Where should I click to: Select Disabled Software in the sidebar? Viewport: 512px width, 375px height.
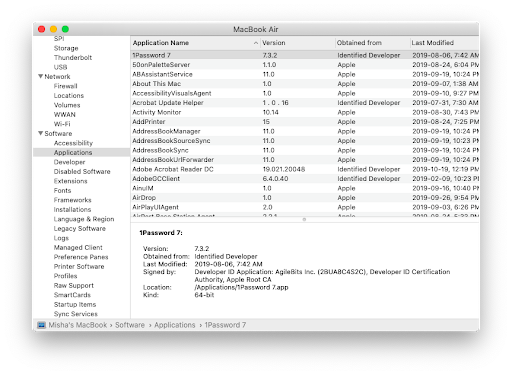pos(82,172)
